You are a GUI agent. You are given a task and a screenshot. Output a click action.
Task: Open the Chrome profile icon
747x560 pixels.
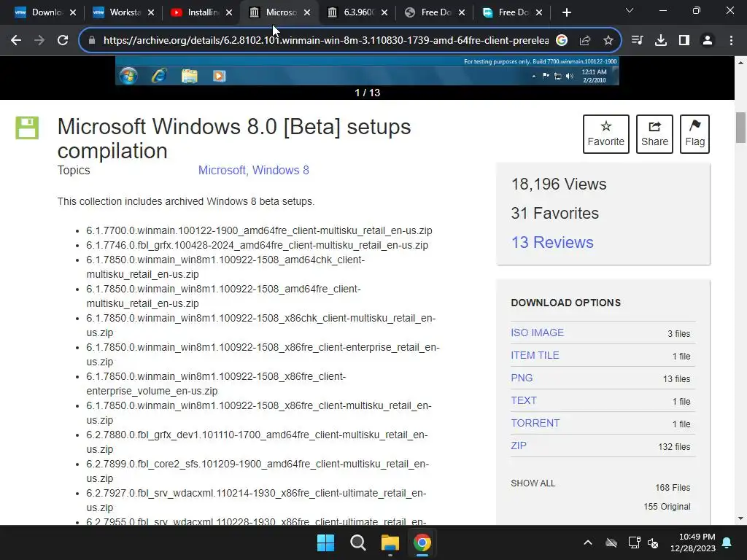(x=708, y=41)
